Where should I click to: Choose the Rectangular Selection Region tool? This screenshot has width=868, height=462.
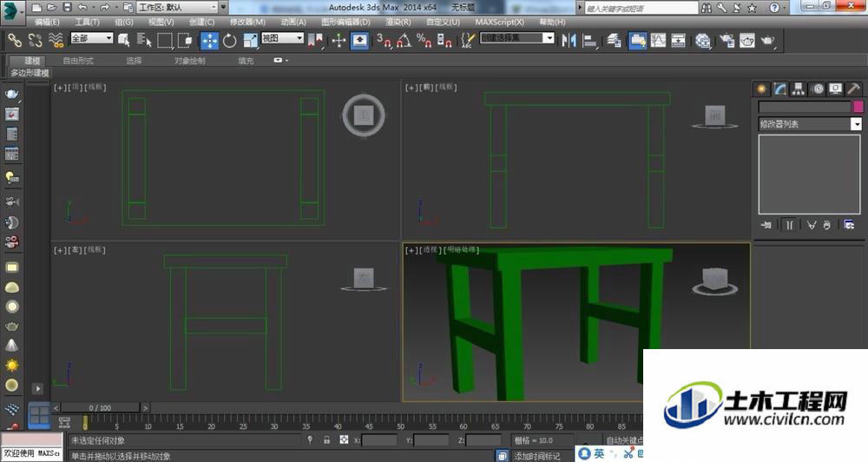click(x=165, y=40)
